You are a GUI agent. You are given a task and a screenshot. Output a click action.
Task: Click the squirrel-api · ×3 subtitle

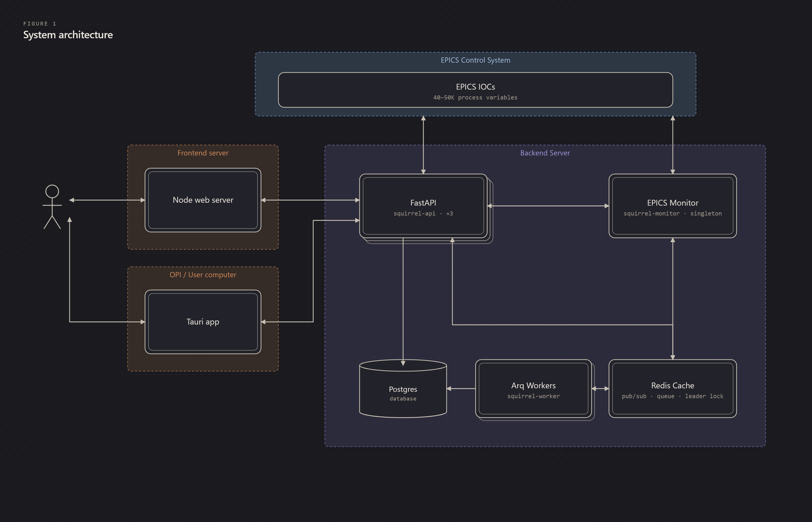pyautogui.click(x=423, y=213)
